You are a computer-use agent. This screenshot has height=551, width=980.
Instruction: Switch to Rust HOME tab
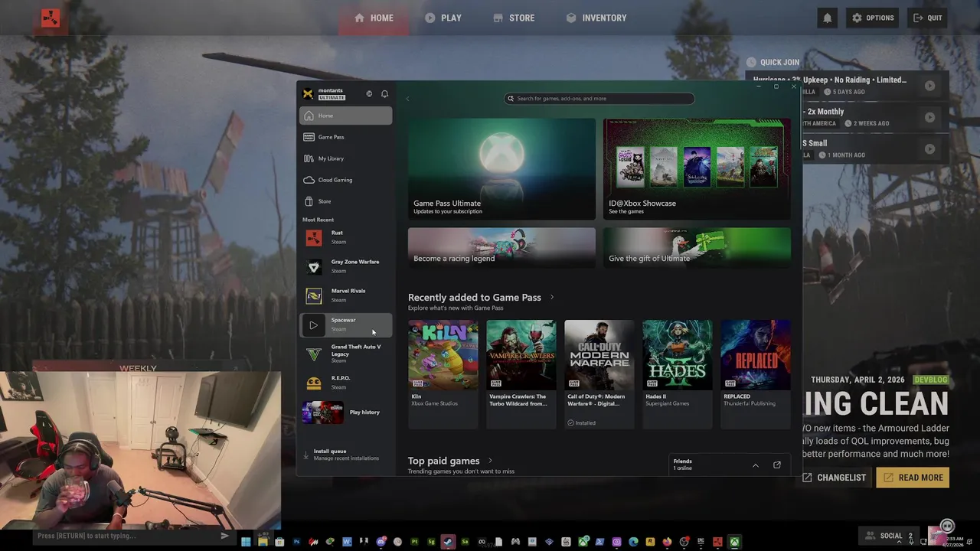pyautogui.click(x=374, y=18)
